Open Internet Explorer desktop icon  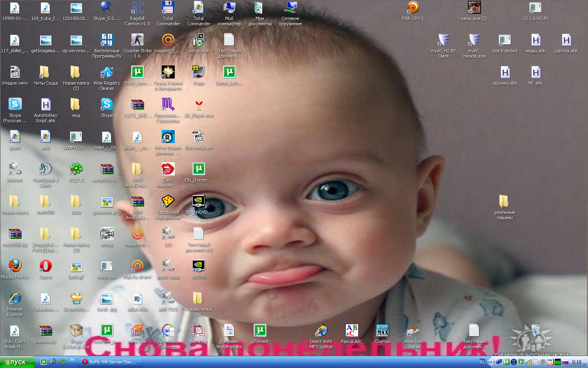[x=15, y=304]
